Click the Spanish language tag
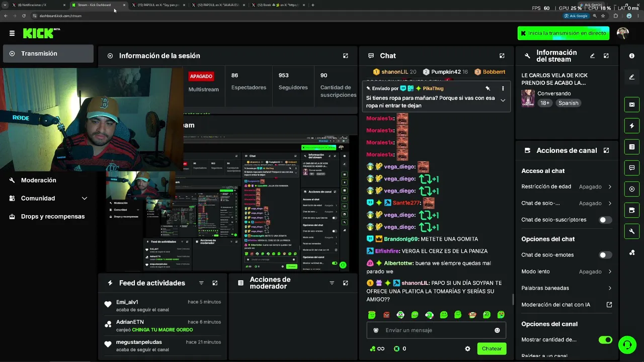The image size is (644, 362). coord(568,103)
